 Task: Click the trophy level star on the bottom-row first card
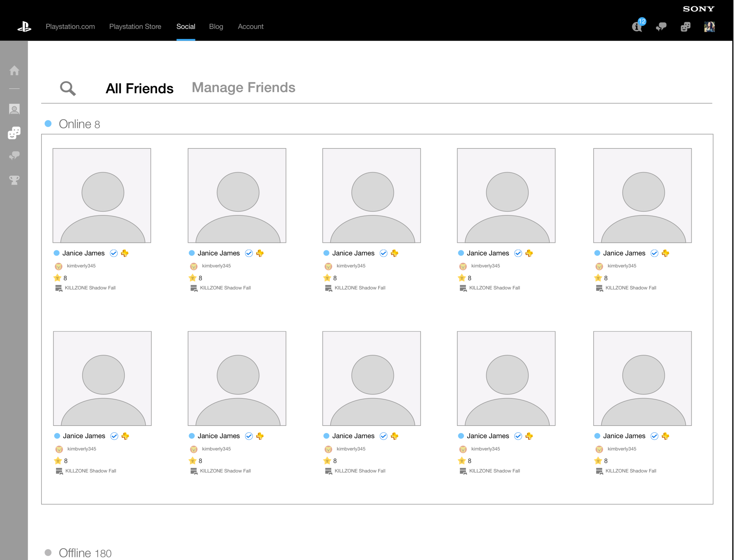click(58, 461)
